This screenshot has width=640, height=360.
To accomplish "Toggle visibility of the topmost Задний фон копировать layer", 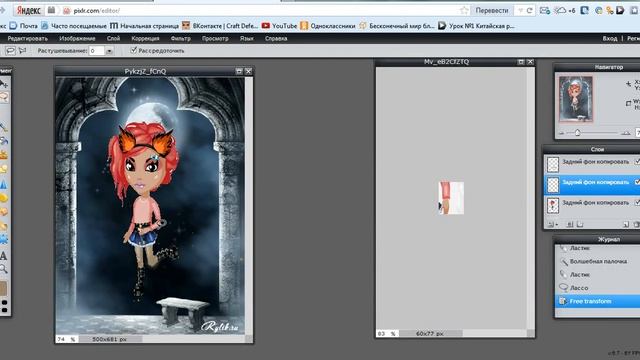I will [x=637, y=162].
